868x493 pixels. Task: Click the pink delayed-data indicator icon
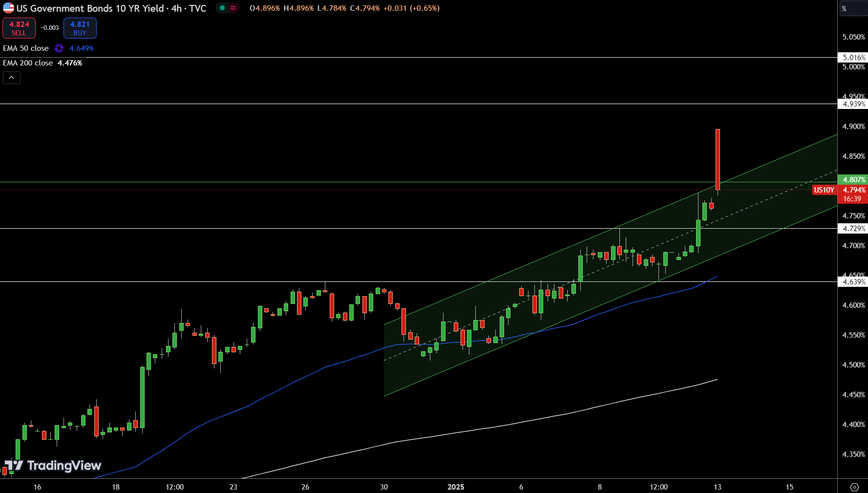click(233, 8)
